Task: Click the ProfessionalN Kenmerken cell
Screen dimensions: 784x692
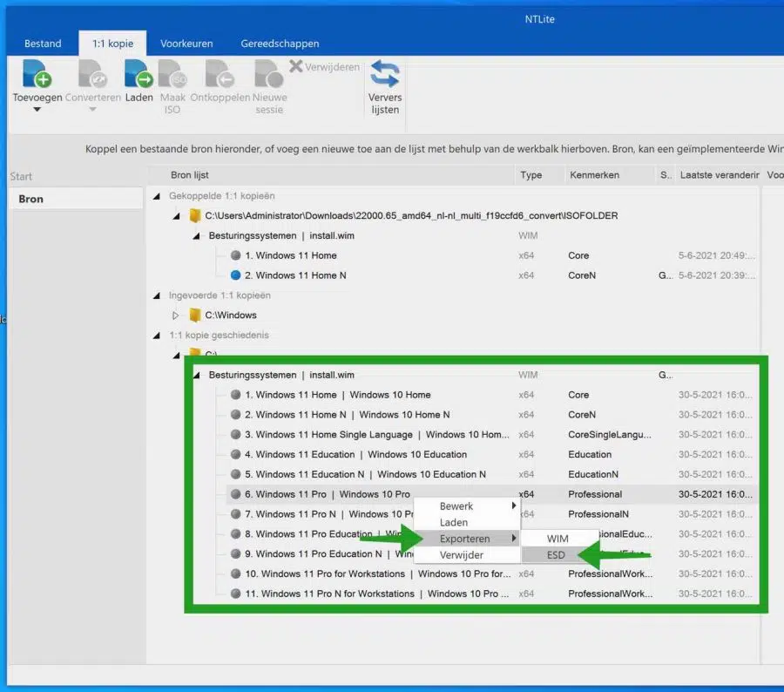Action: point(598,514)
